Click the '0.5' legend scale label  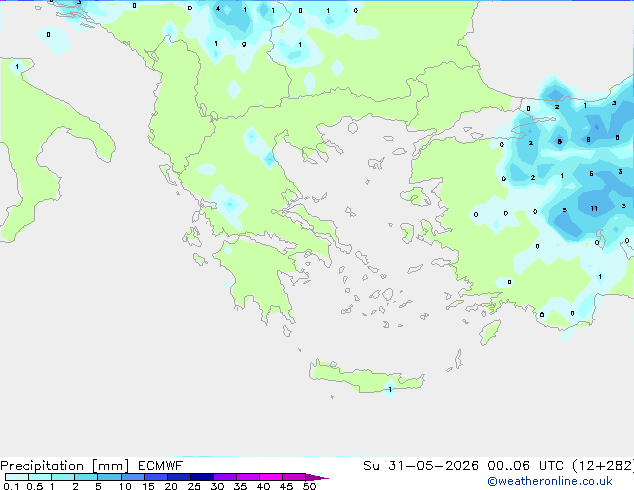coord(35,486)
